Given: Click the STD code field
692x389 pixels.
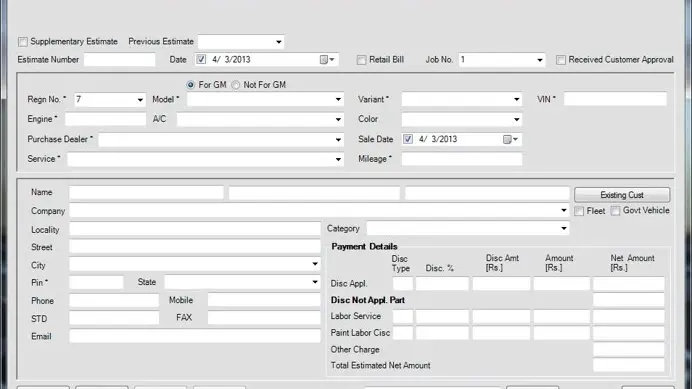Looking at the screenshot, I should click(x=114, y=318).
